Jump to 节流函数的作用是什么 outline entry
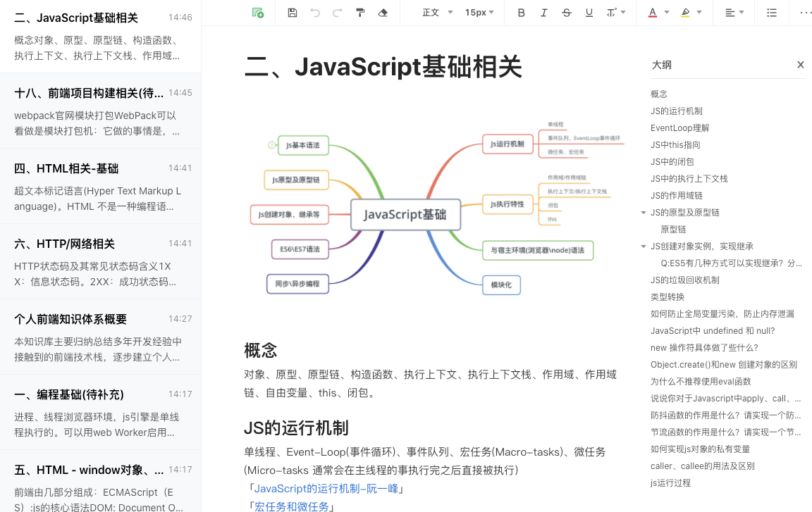This screenshot has width=812, height=512. click(x=725, y=432)
